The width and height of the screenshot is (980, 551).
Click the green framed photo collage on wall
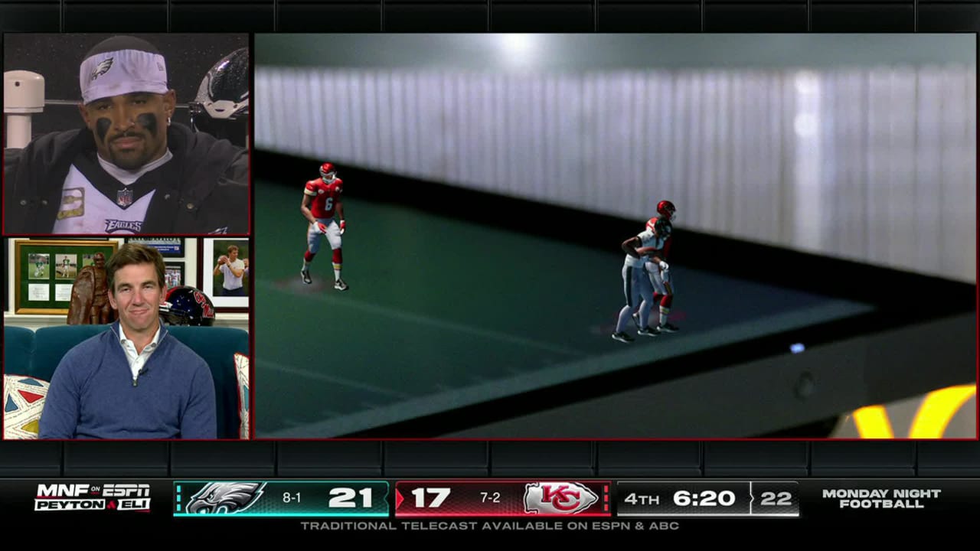point(67,276)
